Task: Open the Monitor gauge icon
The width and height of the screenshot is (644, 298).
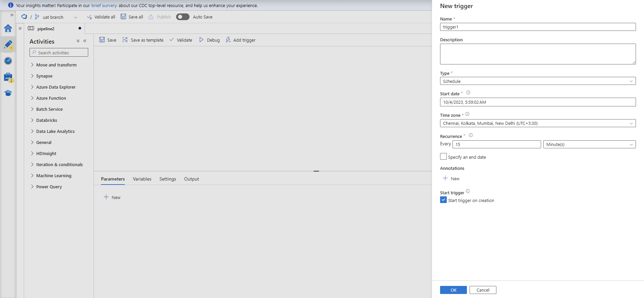Action: [8, 61]
